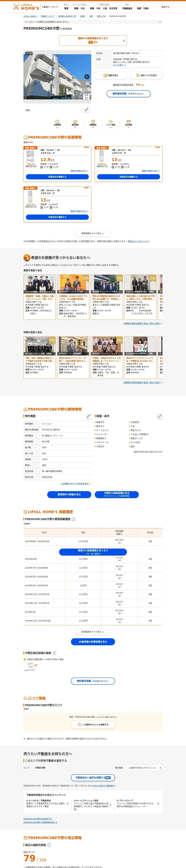Screen dimensions: 186x868
Task: Expand ホームズマンション売却 content arrow
Action: pos(110,805)
